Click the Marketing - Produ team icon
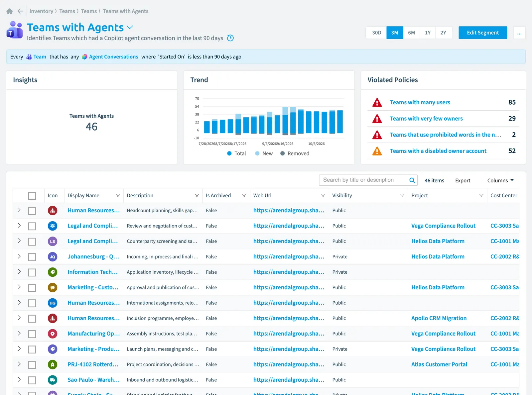532x395 pixels. (x=53, y=349)
